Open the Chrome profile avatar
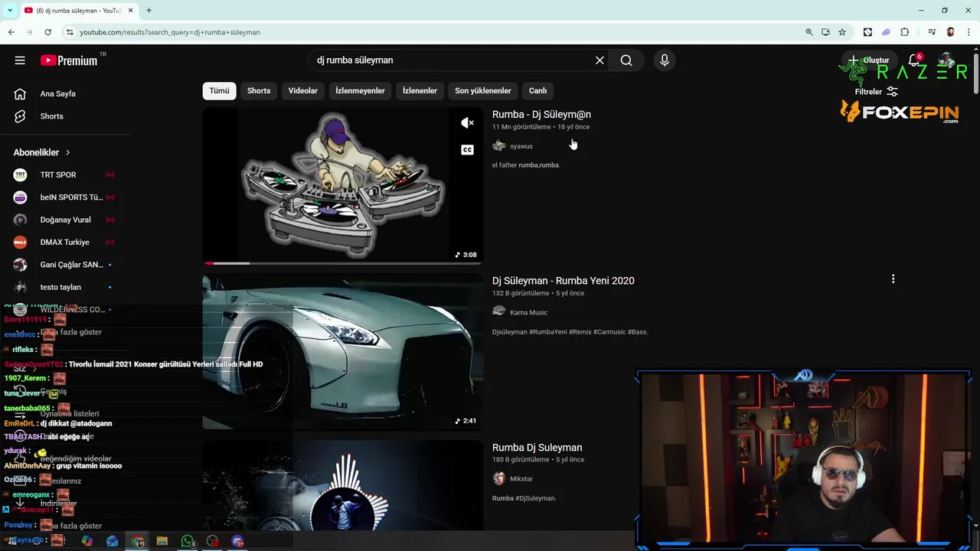 click(950, 32)
